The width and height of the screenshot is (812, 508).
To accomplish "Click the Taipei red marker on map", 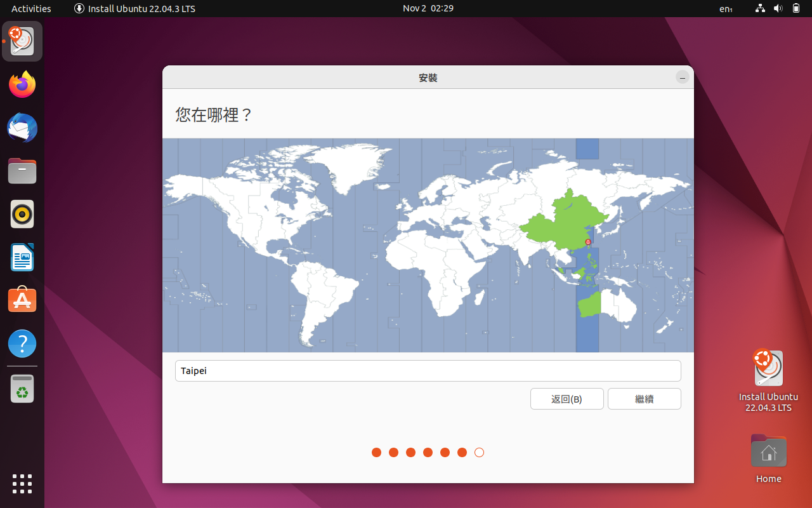I will pyautogui.click(x=588, y=242).
